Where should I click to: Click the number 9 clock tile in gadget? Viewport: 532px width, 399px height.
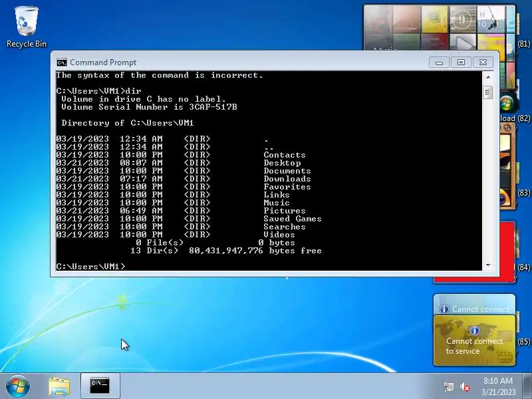[x=462, y=20]
